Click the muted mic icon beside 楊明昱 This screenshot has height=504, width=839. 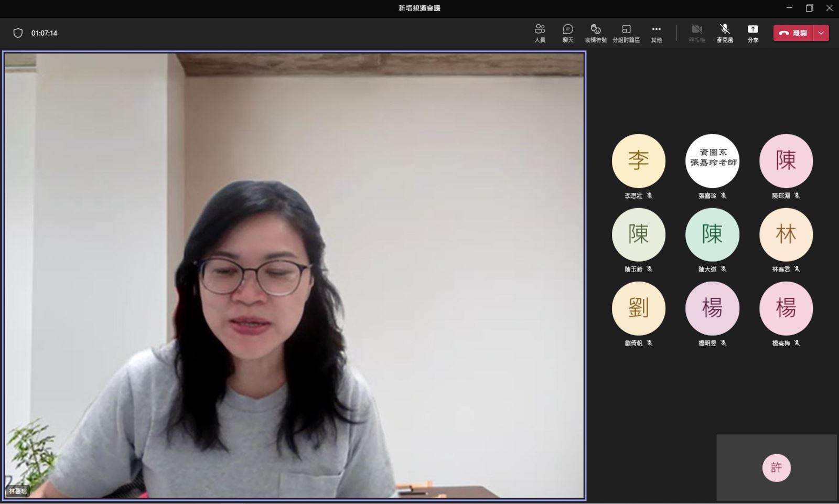tap(724, 343)
